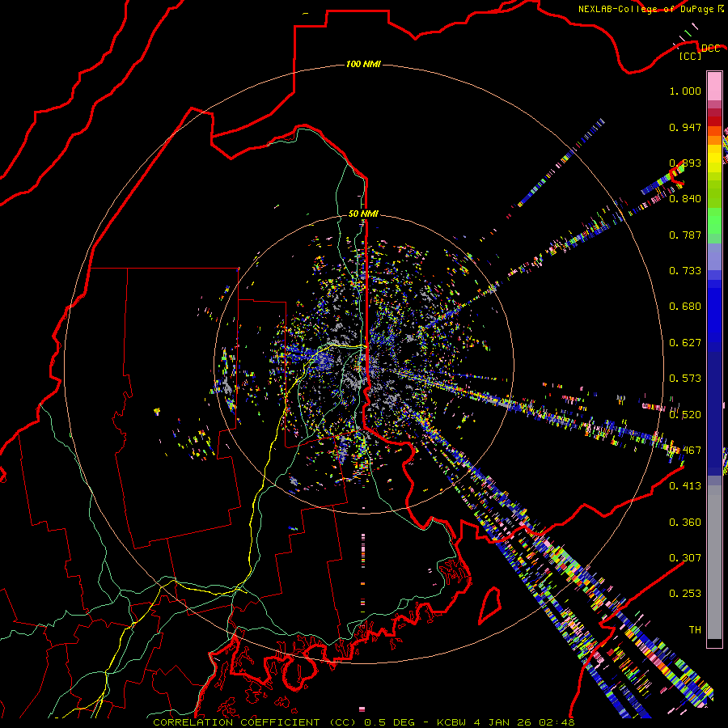The width and height of the screenshot is (728, 728).
Task: Click the 0.307 scale value
Action: 685,558
